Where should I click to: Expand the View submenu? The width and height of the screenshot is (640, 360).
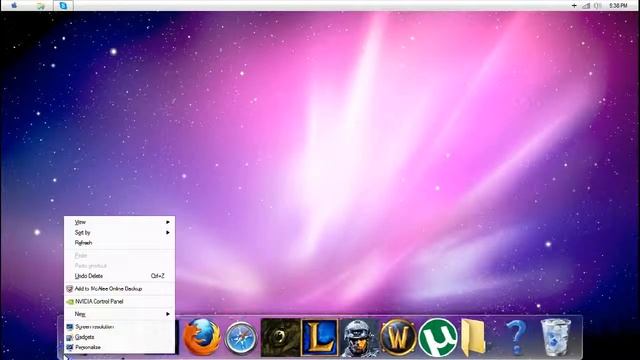click(x=120, y=222)
